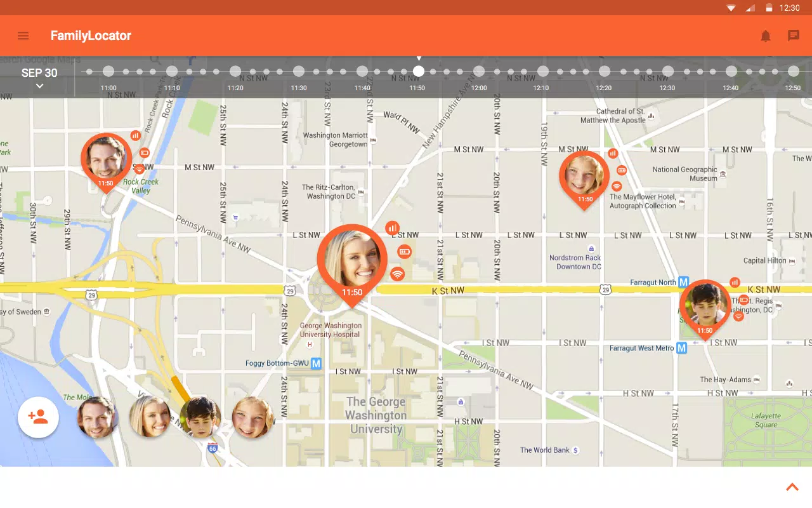The image size is (812, 508).
Task: Select the 12:00 timeline marker
Action: 479,72
